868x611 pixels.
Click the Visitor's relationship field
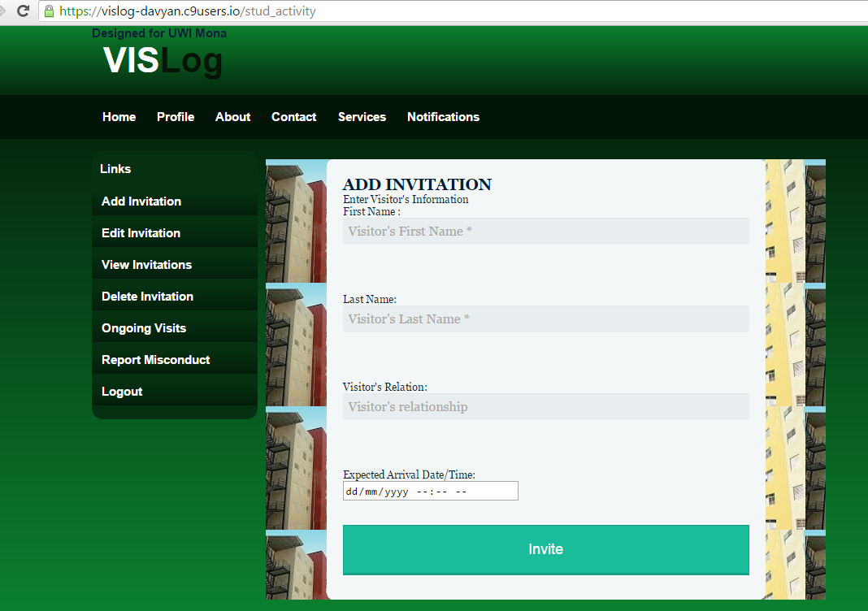pos(546,407)
